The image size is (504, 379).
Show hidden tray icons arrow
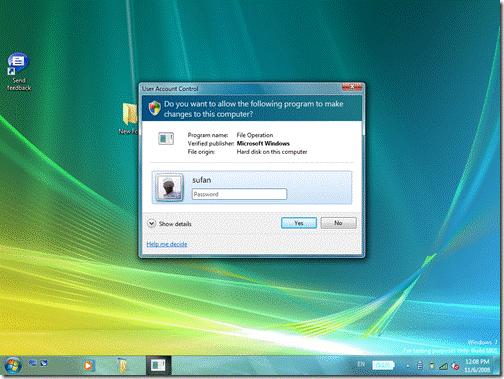(x=408, y=366)
